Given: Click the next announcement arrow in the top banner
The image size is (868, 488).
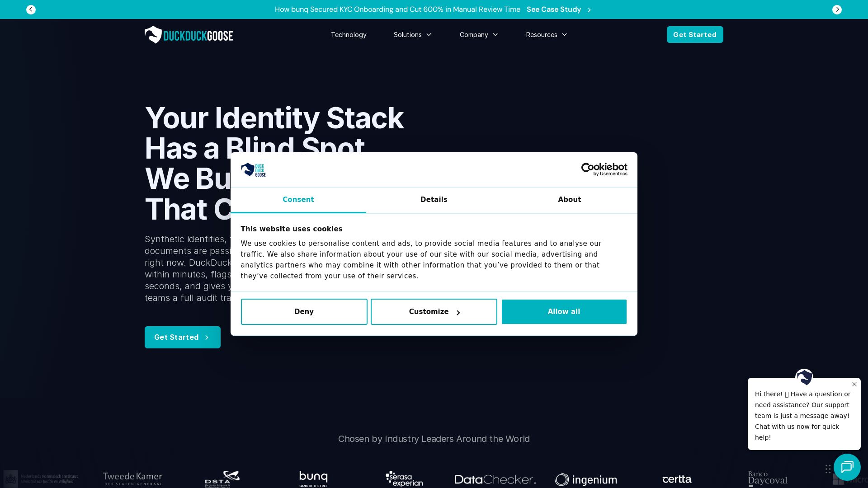Looking at the screenshot, I should tap(837, 9).
